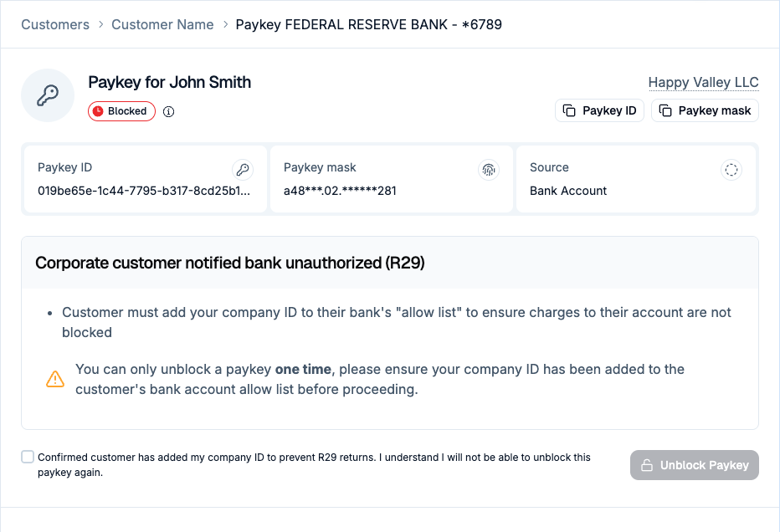Click the masked value a48***.02.******281
780x532 pixels.
[338, 191]
